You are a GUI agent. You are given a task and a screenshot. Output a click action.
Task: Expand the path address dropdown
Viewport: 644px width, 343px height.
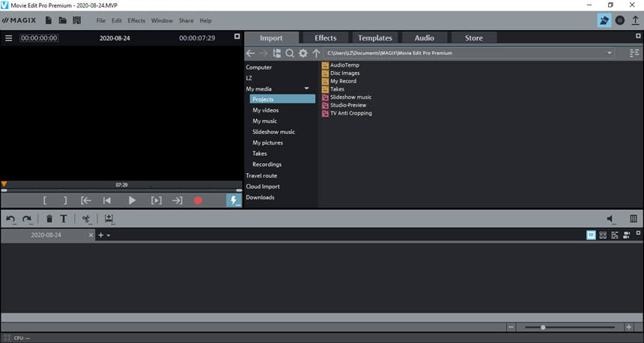(610, 53)
